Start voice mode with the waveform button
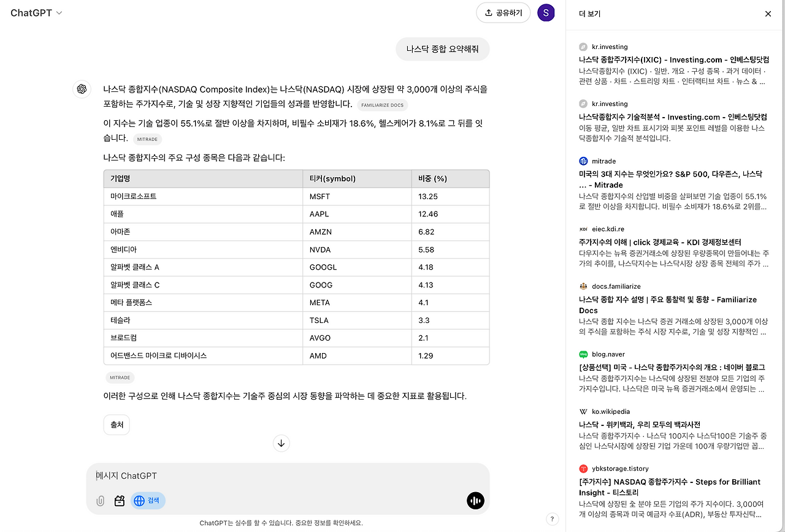The height and width of the screenshot is (532, 785). point(475,501)
